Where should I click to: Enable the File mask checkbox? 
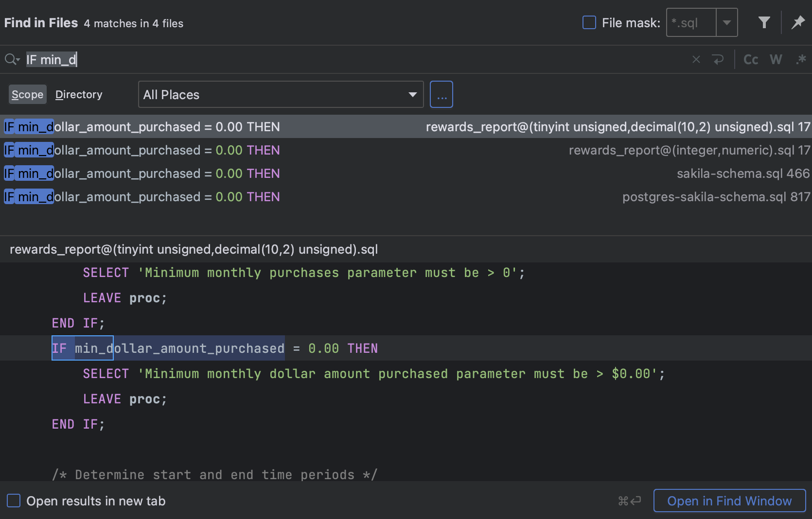pos(589,22)
